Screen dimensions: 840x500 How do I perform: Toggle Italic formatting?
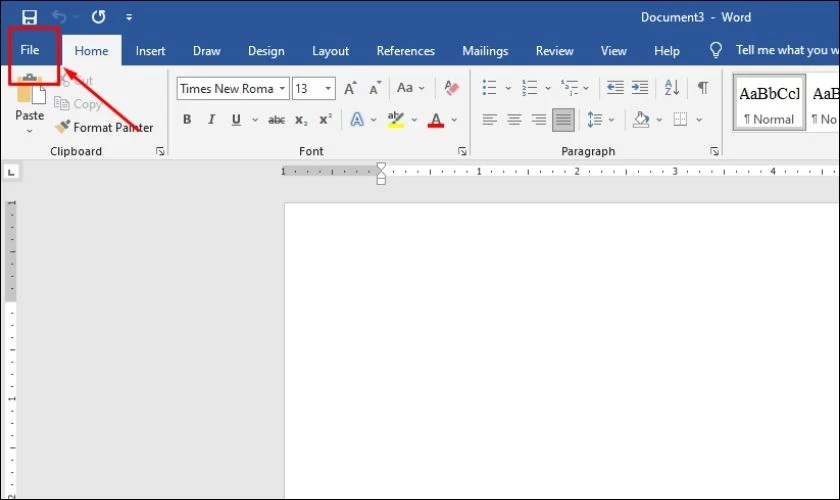click(212, 120)
